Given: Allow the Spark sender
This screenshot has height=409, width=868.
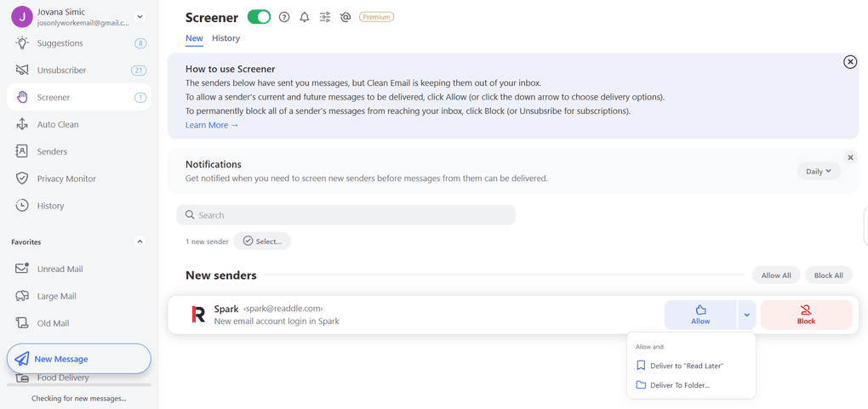Looking at the screenshot, I should click(700, 315).
